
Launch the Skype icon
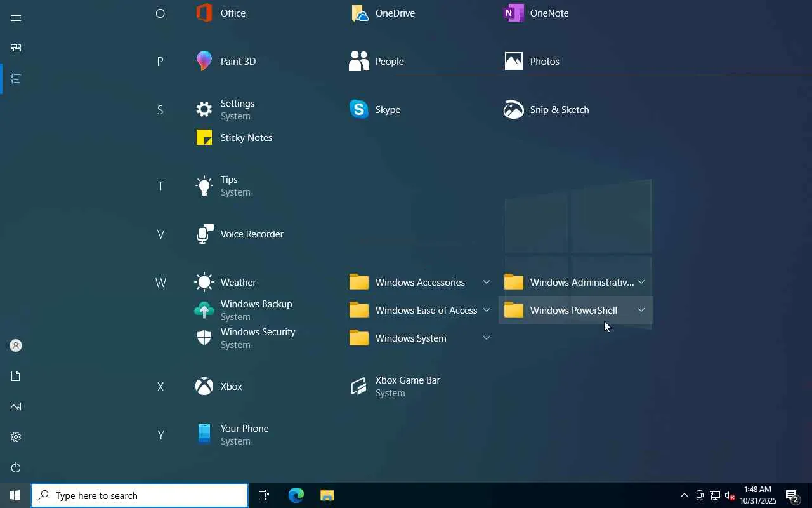click(x=359, y=109)
